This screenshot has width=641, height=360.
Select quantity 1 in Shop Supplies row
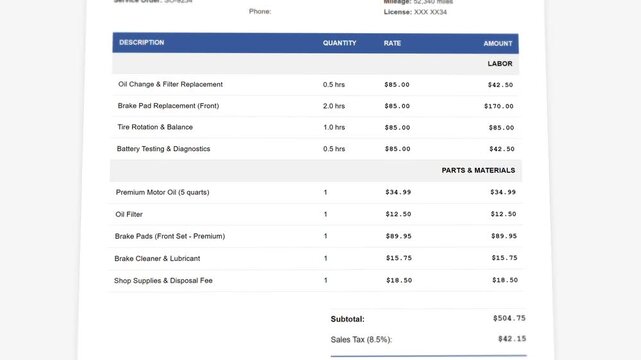pyautogui.click(x=325, y=280)
